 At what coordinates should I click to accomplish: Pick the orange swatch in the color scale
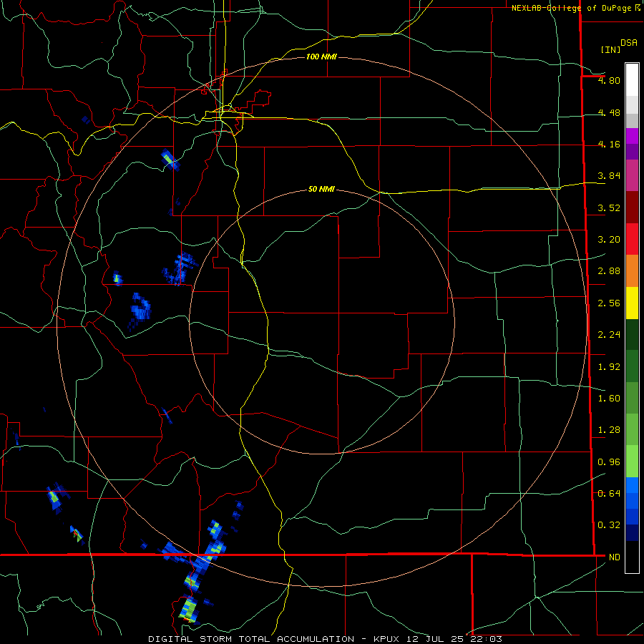632,271
